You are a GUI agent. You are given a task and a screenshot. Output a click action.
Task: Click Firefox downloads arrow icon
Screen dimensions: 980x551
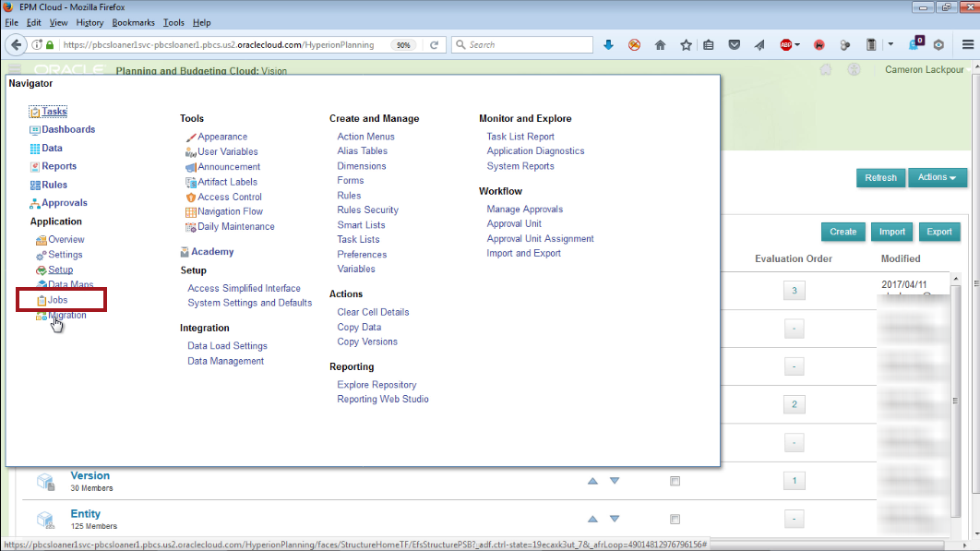click(x=608, y=45)
